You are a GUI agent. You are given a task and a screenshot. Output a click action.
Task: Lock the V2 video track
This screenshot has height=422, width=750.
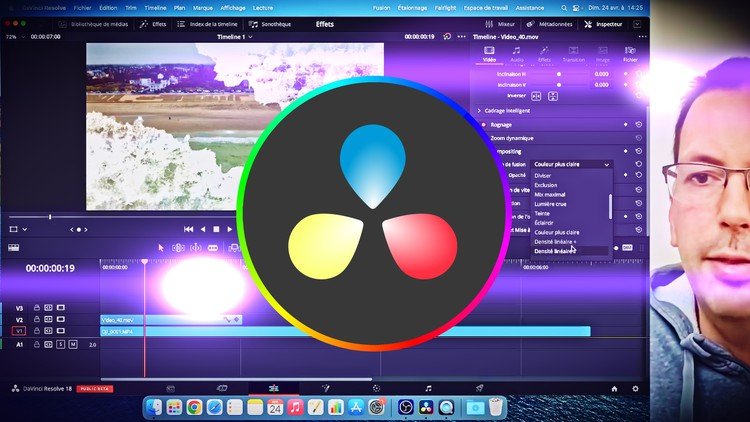[37, 320]
